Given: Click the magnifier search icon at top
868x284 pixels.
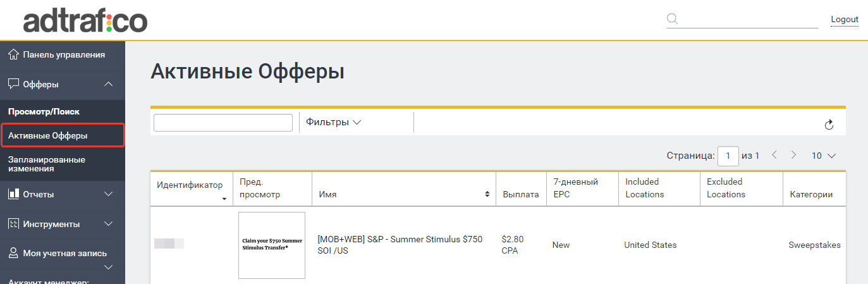Looking at the screenshot, I should [x=672, y=18].
